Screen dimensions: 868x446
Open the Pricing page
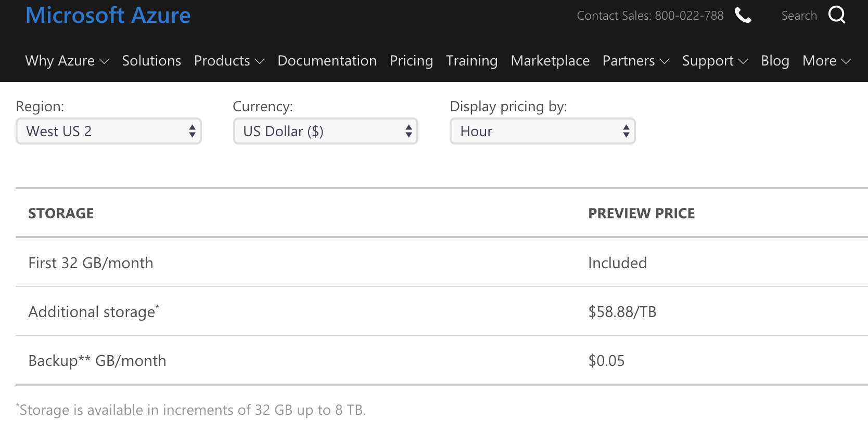(x=411, y=61)
